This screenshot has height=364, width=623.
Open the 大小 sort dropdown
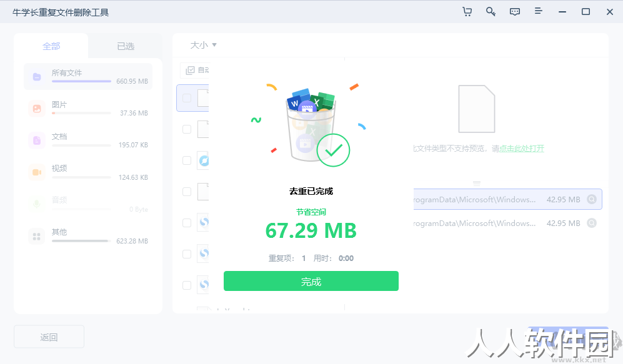pyautogui.click(x=204, y=45)
